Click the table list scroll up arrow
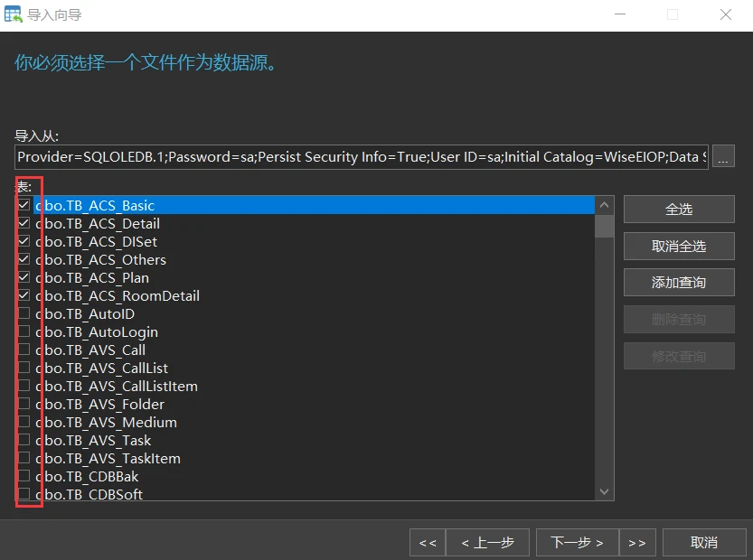Image resolution: width=753 pixels, height=560 pixels. point(604,205)
